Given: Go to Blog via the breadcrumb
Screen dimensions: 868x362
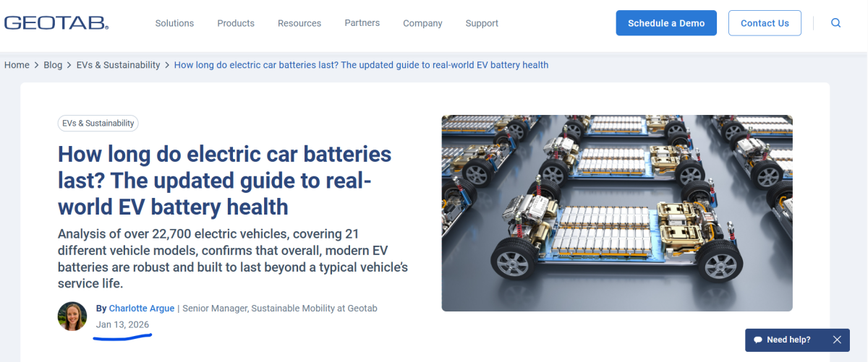Looking at the screenshot, I should 53,65.
